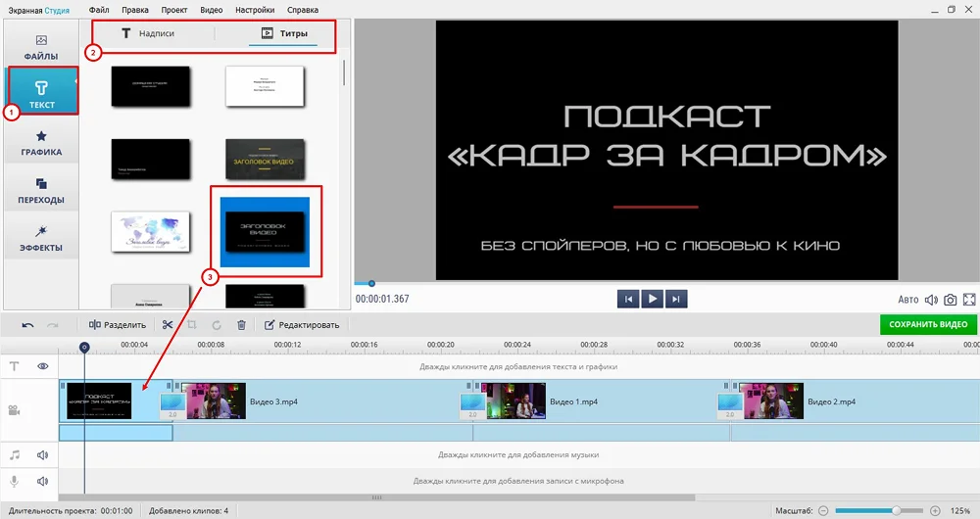
Task: Switch to the Надписи tab
Action: tap(148, 33)
